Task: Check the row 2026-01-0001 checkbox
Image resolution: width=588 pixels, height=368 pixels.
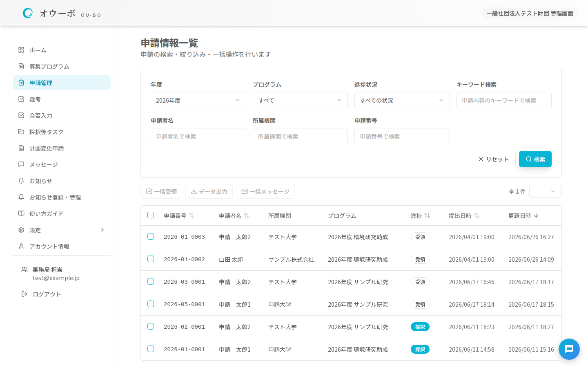Action: tap(151, 349)
